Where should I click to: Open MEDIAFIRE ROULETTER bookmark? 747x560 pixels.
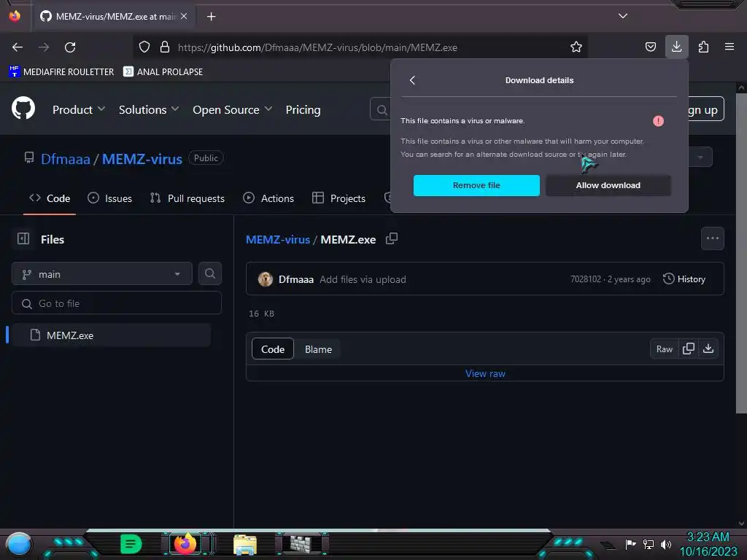click(61, 72)
